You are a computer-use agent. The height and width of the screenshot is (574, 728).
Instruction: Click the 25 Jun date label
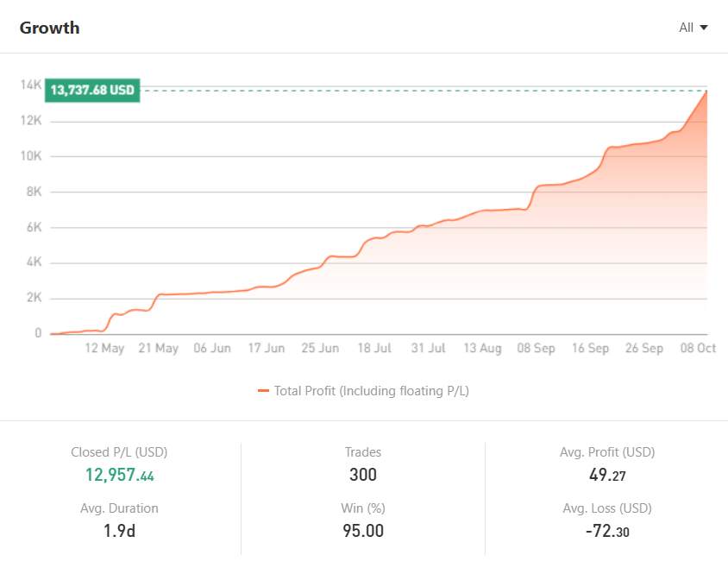click(320, 349)
